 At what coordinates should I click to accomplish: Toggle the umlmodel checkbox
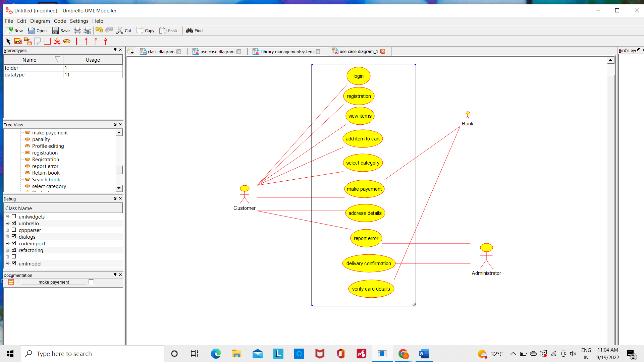14,263
